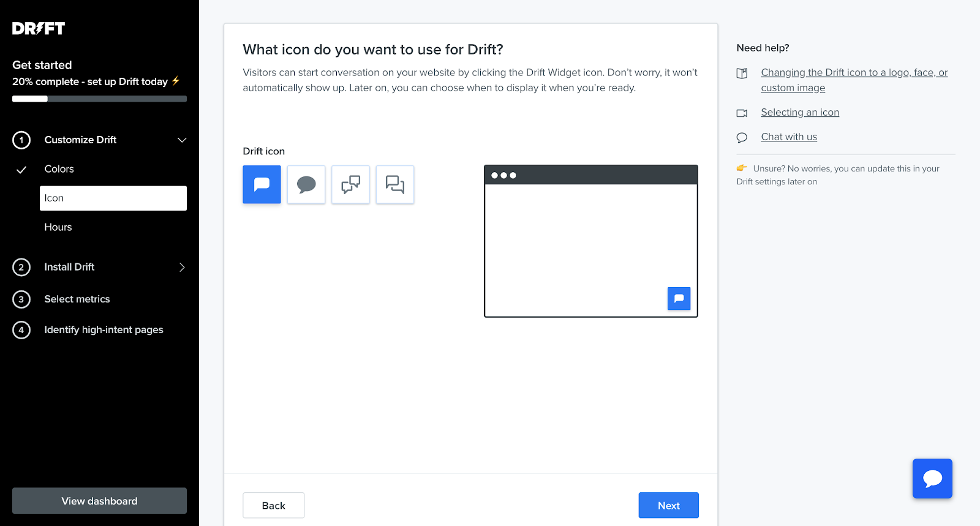Pick the overlapping outlined speech bubbles icon
The image size is (980, 526).
pos(350,184)
